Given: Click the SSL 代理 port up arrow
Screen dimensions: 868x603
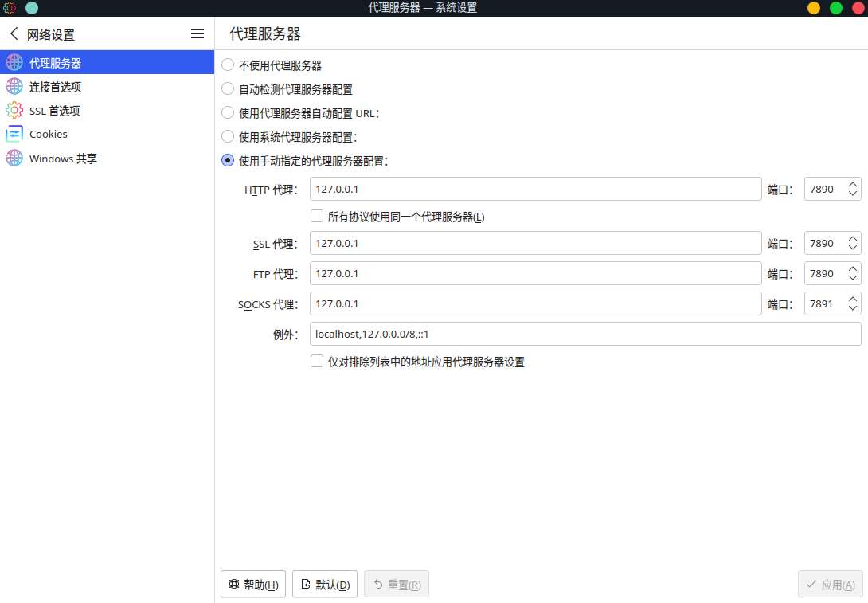Looking at the screenshot, I should click(853, 238).
